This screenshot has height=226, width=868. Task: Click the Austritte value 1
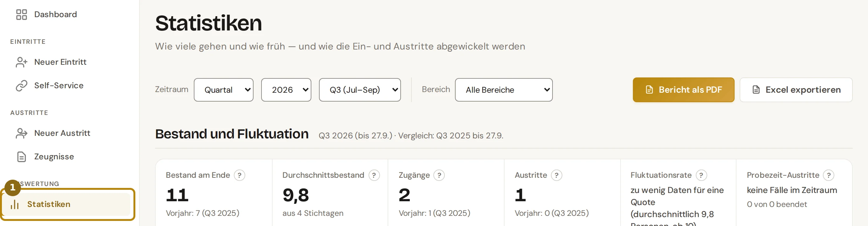pos(520,195)
